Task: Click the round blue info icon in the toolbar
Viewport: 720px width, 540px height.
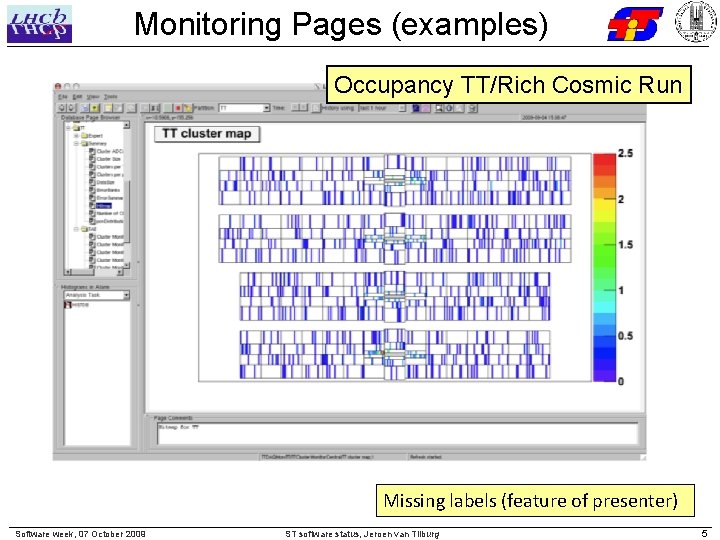Action: tap(450, 108)
